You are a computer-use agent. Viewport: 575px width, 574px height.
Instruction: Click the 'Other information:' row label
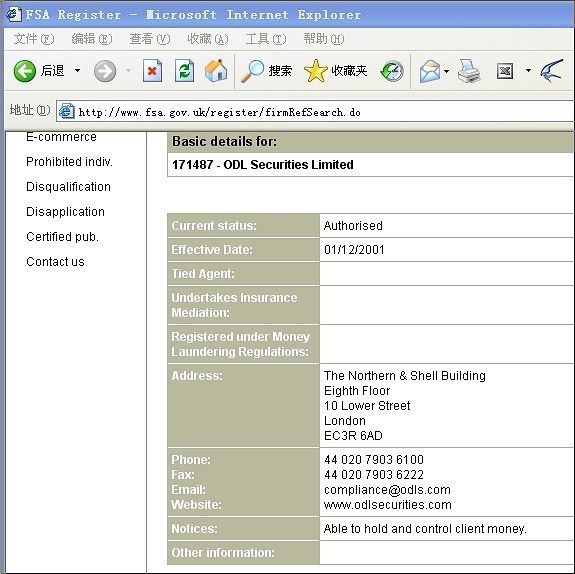click(223, 553)
